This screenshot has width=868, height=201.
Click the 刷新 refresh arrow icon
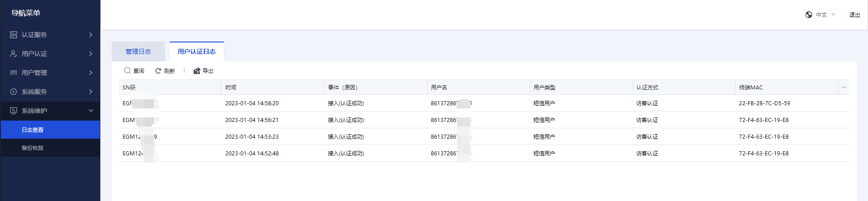pos(158,71)
